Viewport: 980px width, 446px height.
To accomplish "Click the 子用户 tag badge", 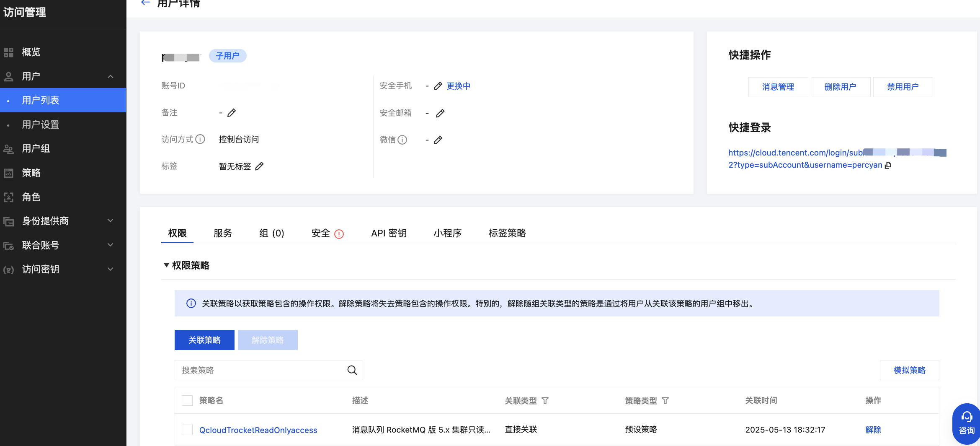I will pos(227,56).
